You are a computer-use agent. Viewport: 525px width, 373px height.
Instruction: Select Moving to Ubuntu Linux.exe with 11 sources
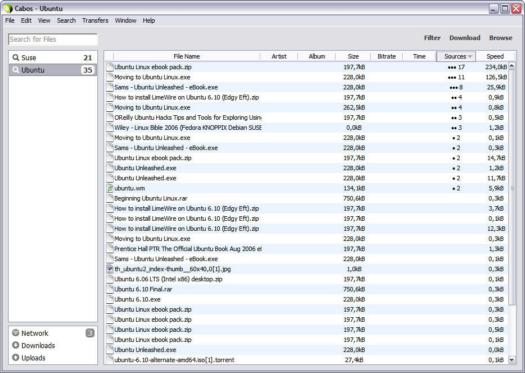click(x=306, y=77)
